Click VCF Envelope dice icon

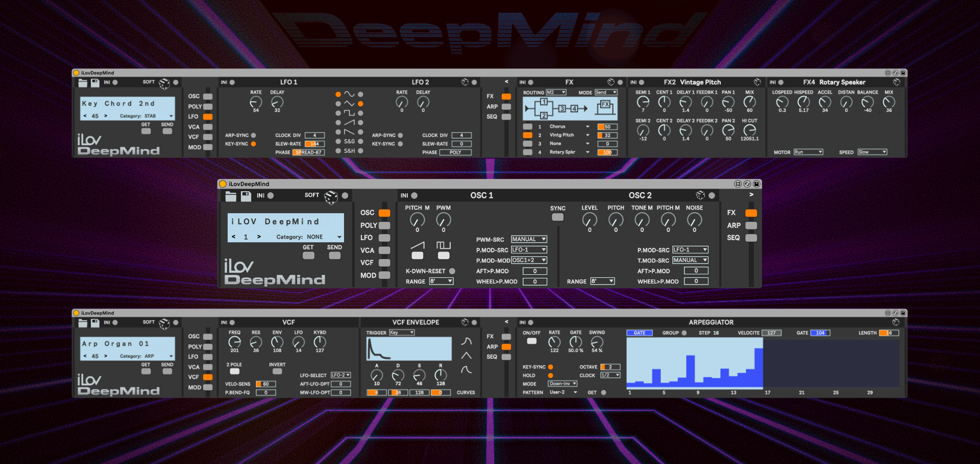[465, 322]
